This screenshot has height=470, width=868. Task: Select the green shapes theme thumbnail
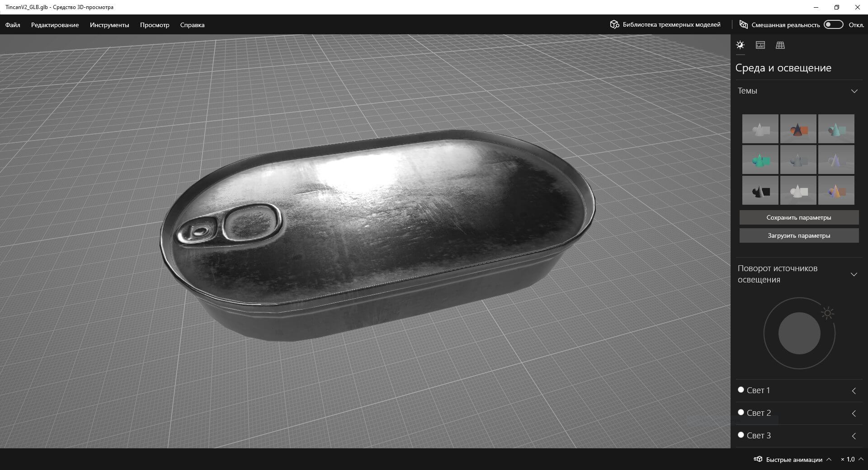point(760,160)
